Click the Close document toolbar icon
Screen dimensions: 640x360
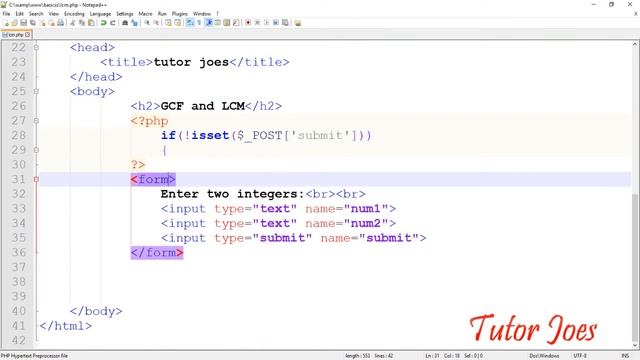42,23
